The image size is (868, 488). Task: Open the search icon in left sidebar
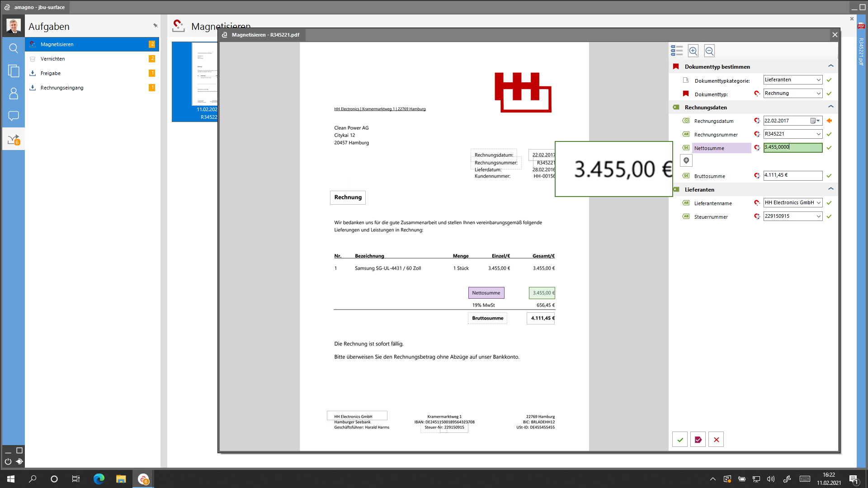tap(14, 48)
